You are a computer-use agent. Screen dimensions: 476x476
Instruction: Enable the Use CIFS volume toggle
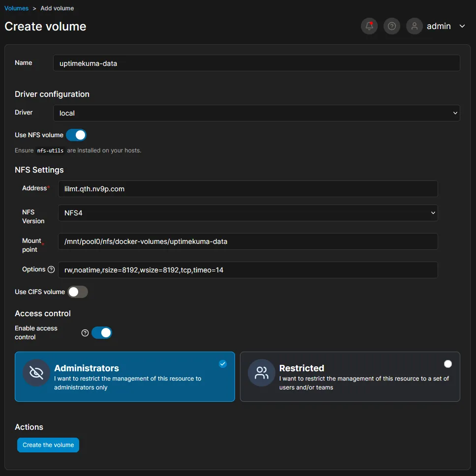(77, 292)
